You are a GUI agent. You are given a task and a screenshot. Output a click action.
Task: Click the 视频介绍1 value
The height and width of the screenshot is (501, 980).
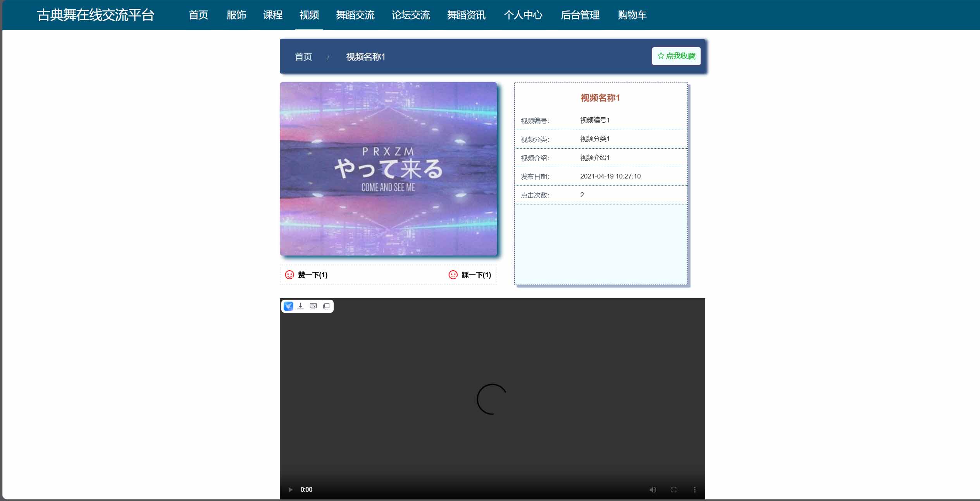click(x=595, y=158)
